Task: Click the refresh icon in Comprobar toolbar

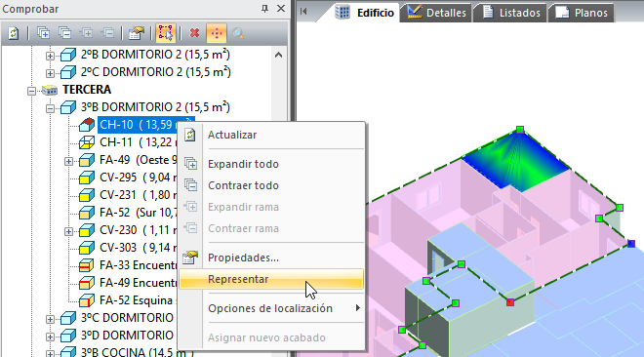Action: tap(14, 33)
